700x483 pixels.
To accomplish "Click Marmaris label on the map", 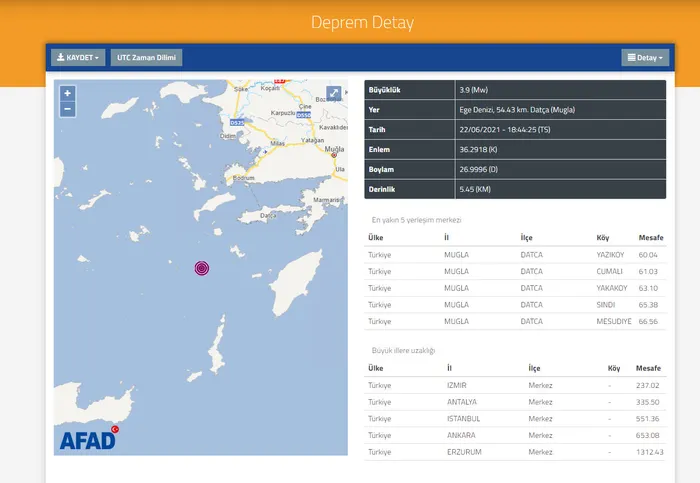I will [x=326, y=200].
